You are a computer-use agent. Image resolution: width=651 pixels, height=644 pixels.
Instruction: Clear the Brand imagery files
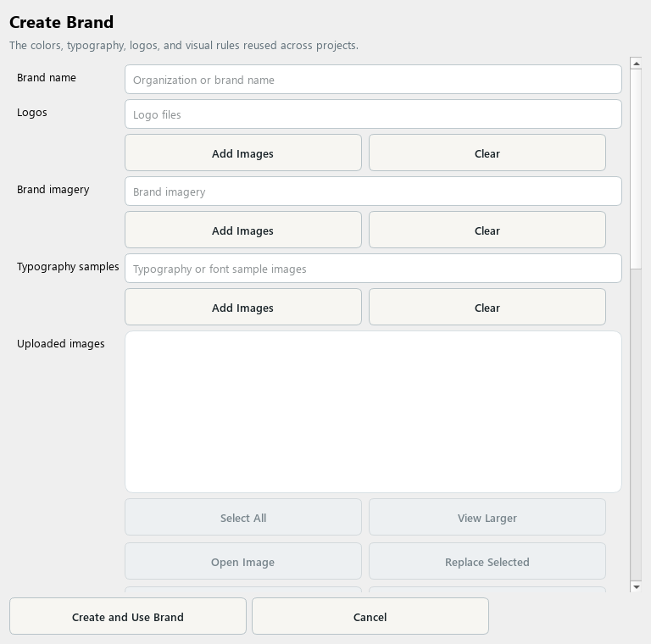(487, 230)
